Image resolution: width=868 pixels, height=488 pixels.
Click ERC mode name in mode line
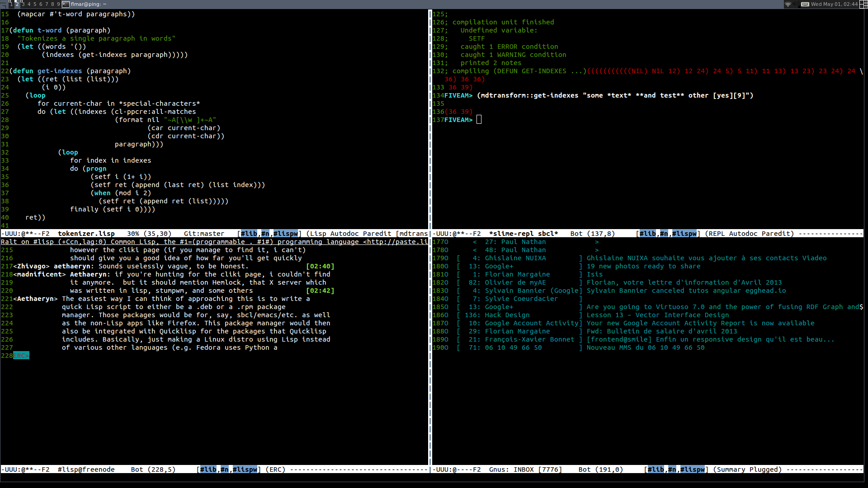tap(275, 469)
